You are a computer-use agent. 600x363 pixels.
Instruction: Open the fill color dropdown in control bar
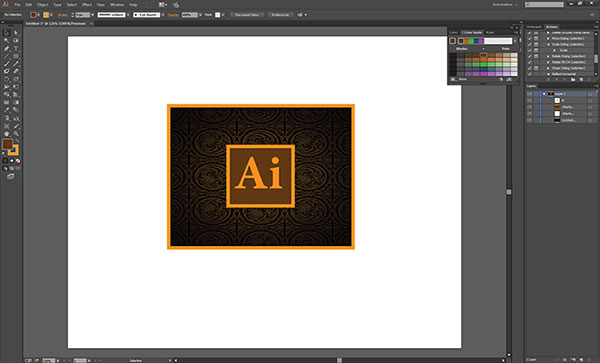click(38, 15)
